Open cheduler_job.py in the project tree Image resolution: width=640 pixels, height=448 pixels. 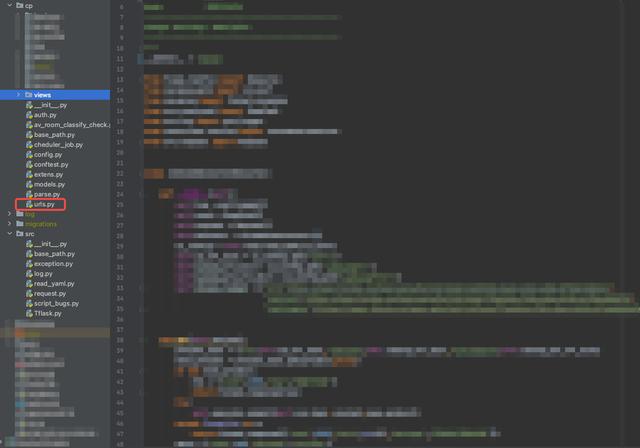pos(58,145)
